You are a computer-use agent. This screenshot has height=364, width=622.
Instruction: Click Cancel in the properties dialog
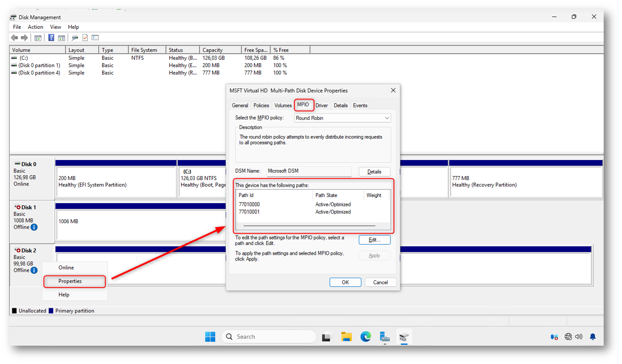point(381,282)
